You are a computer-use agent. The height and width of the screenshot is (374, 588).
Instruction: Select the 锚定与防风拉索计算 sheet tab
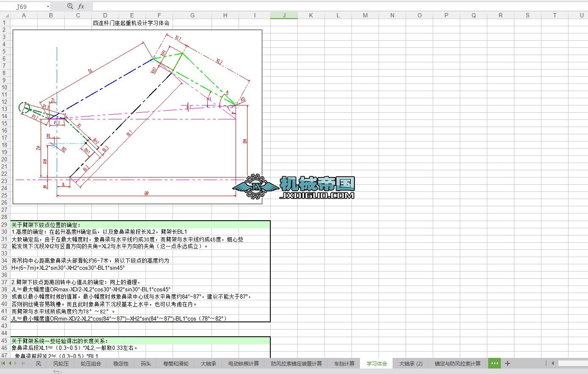pos(458,363)
